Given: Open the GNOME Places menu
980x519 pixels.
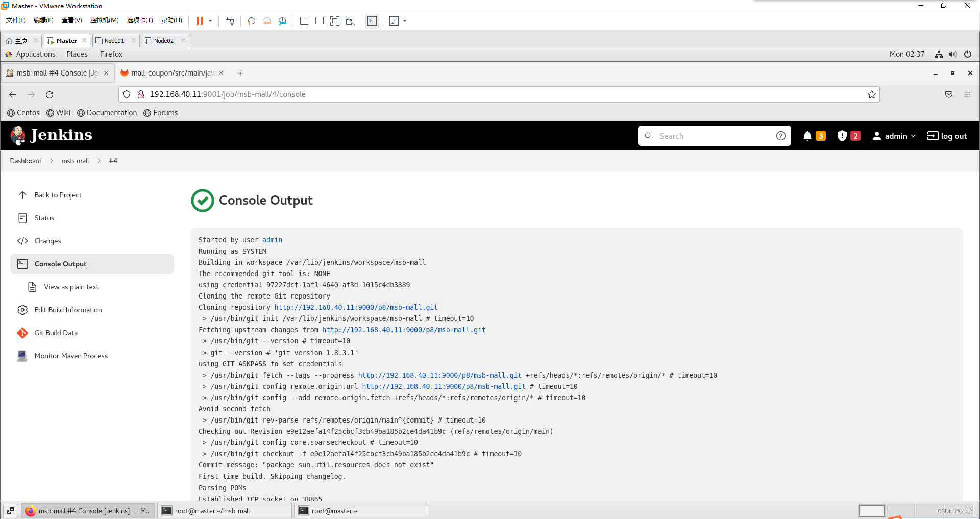Looking at the screenshot, I should click(x=77, y=54).
